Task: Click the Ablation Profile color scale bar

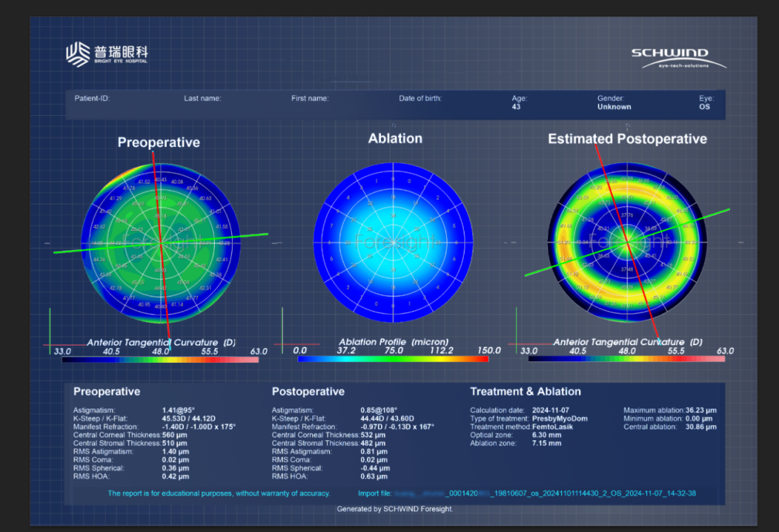Action: (393, 359)
